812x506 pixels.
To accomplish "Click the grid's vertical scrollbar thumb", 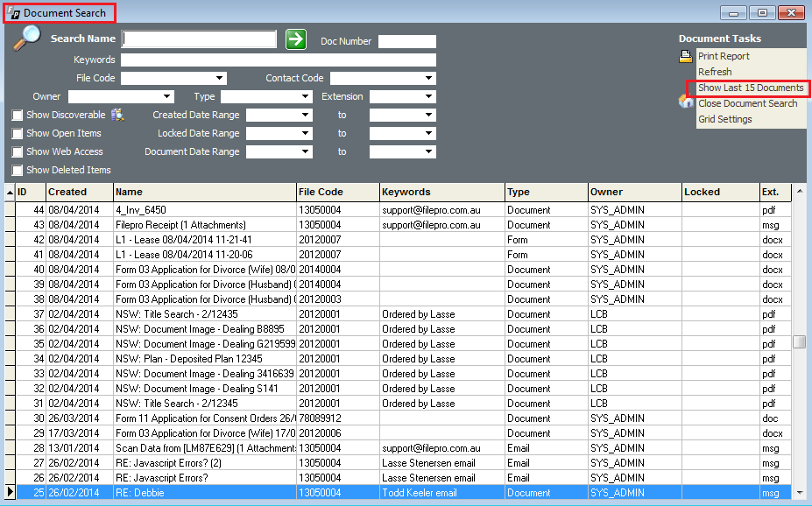I will (799, 342).
